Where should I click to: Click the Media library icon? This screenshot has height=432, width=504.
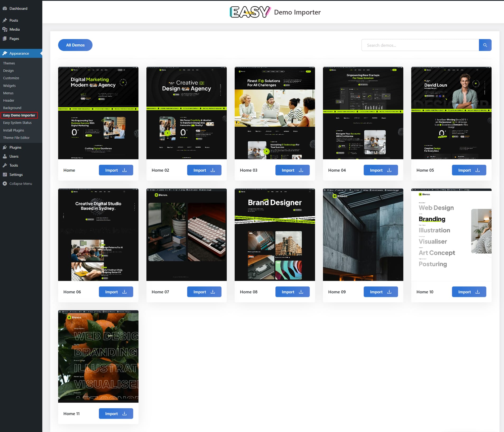pos(5,29)
